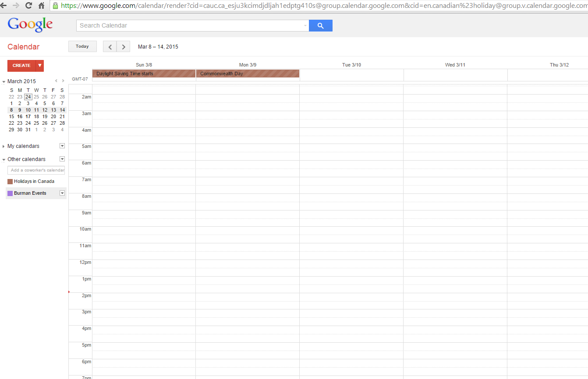Click the 6am time label

click(86, 163)
